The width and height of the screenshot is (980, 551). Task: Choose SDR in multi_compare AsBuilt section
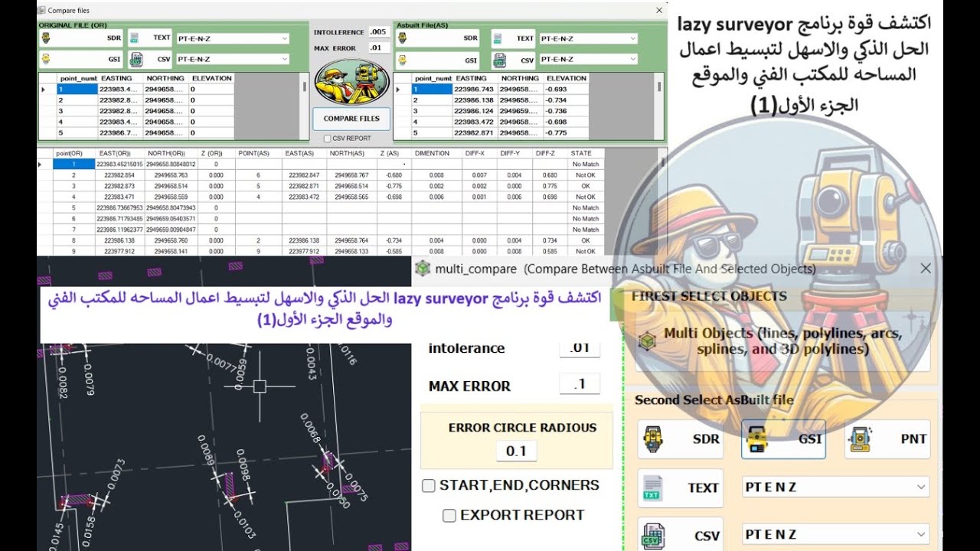coord(680,439)
